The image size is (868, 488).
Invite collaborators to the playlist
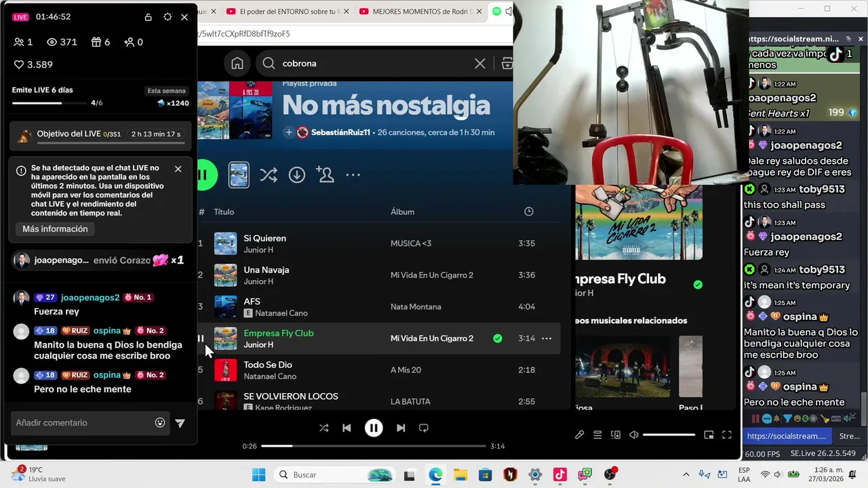(325, 175)
